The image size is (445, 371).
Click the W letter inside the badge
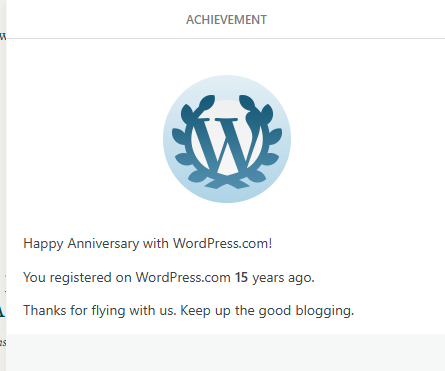[x=227, y=145]
